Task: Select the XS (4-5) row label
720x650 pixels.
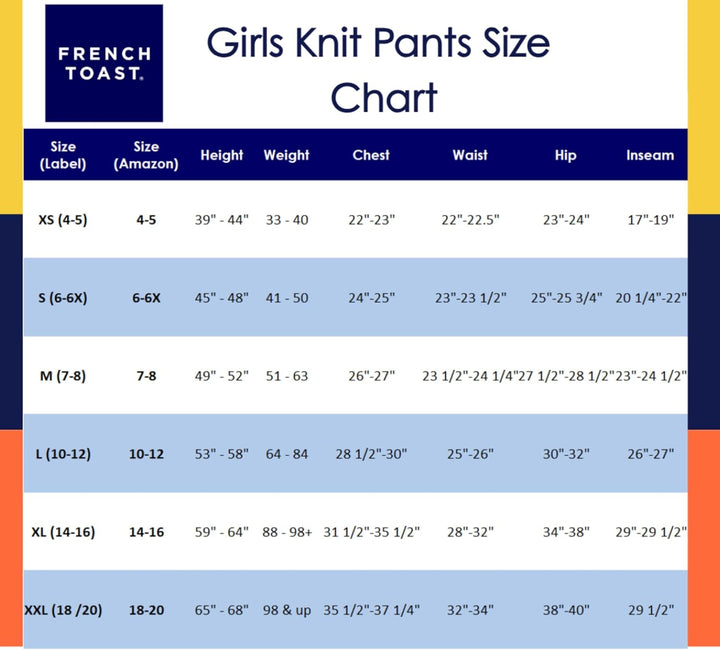Action: tap(62, 219)
